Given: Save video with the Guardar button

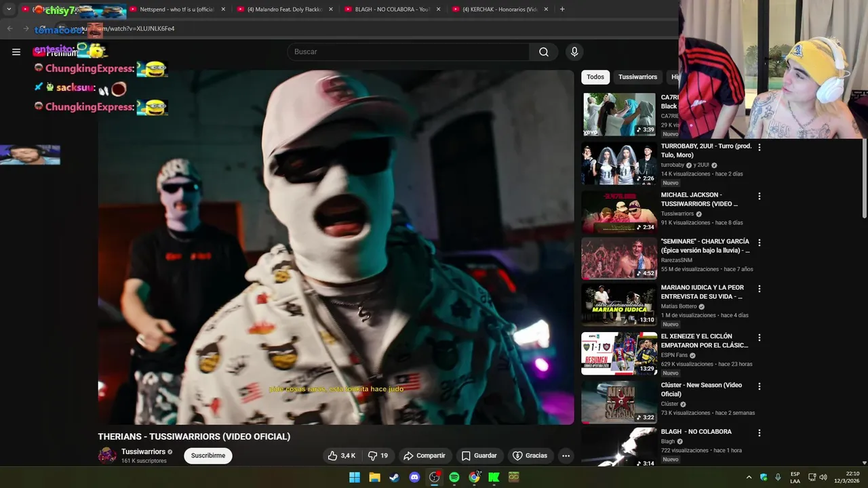Looking at the screenshot, I should 479,455.
